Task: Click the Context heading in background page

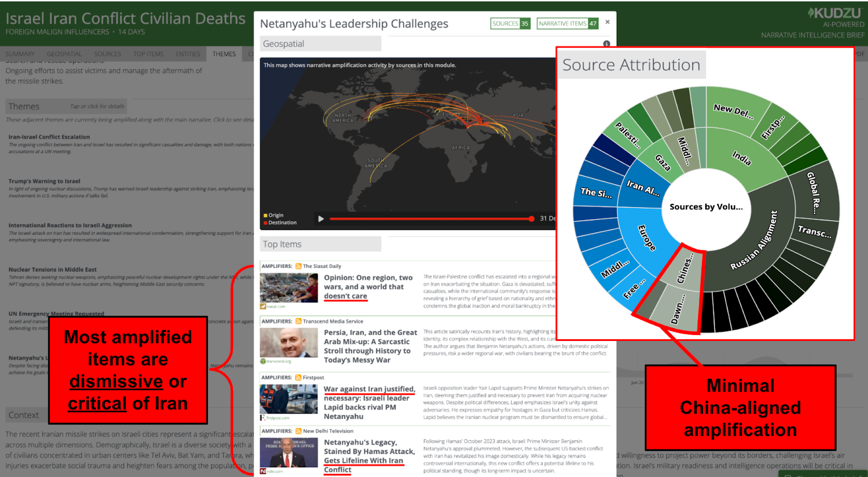Action: coord(24,415)
